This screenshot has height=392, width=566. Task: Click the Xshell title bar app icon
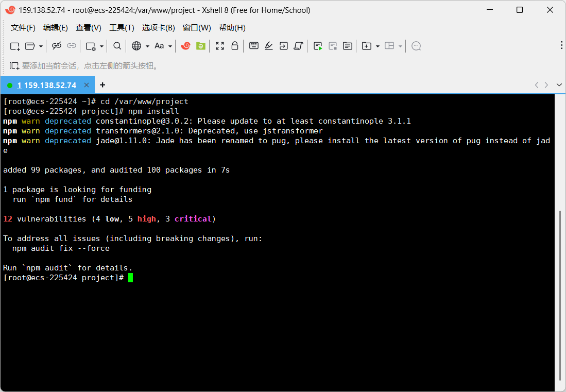pos(10,10)
